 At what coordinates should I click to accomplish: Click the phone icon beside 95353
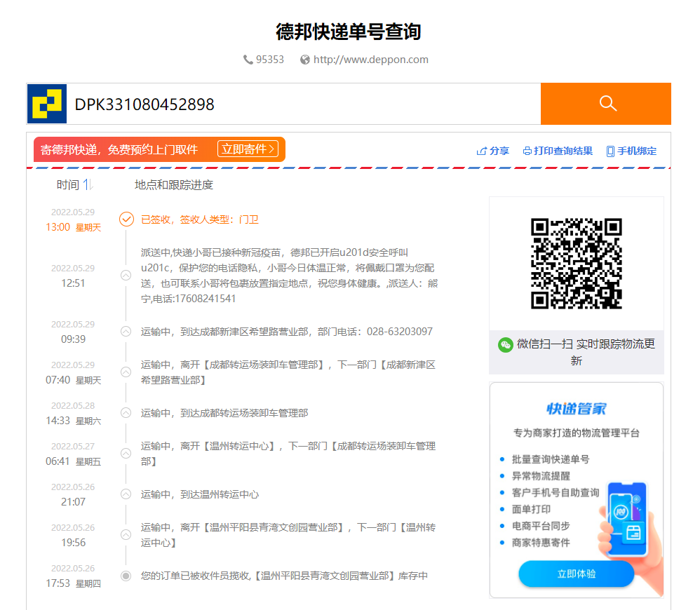click(x=248, y=60)
